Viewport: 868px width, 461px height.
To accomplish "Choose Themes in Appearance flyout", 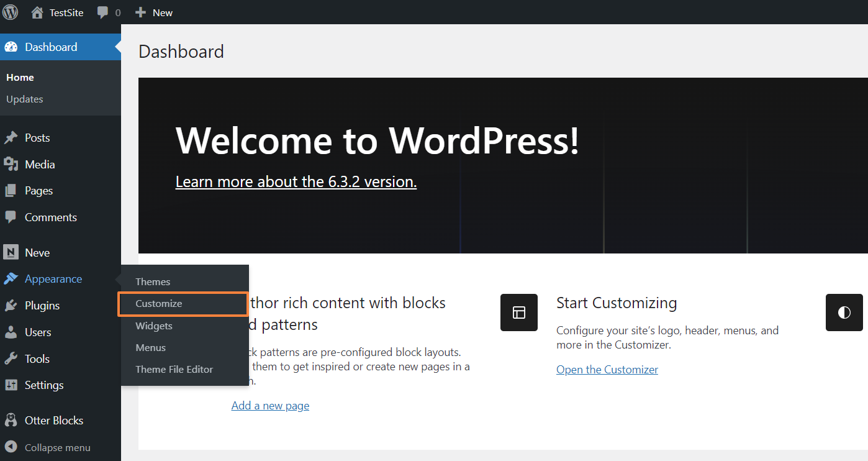I will tap(153, 281).
